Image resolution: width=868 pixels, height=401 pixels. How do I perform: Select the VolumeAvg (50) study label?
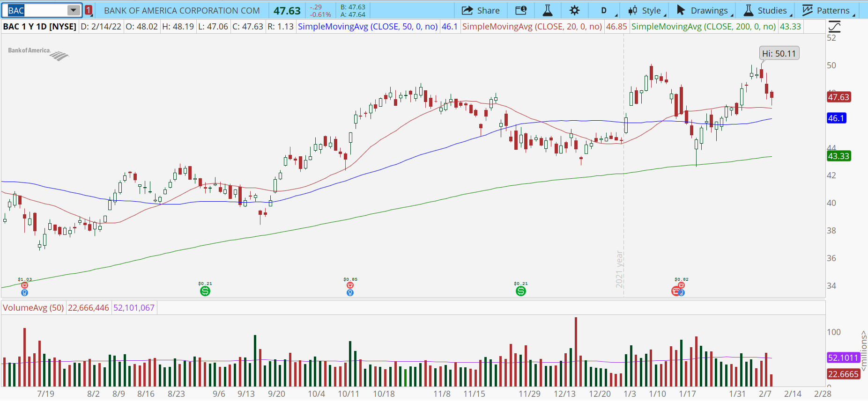coord(33,308)
